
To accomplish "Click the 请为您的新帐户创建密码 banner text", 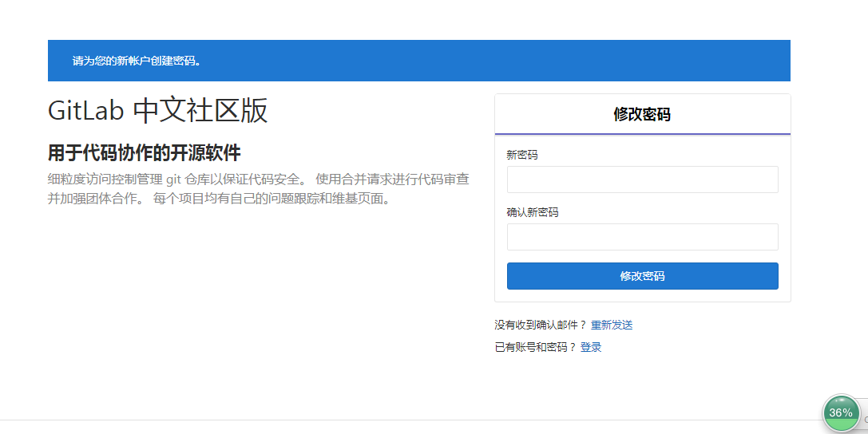I will [x=137, y=61].
